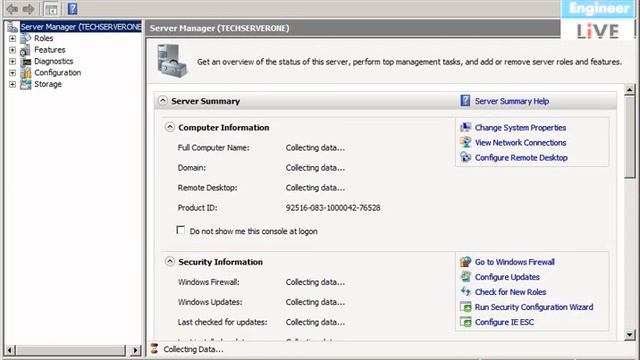Click the tree pane horizontal scrollbar thumb
Viewport: 640px width, 360px height.
(x=71, y=350)
